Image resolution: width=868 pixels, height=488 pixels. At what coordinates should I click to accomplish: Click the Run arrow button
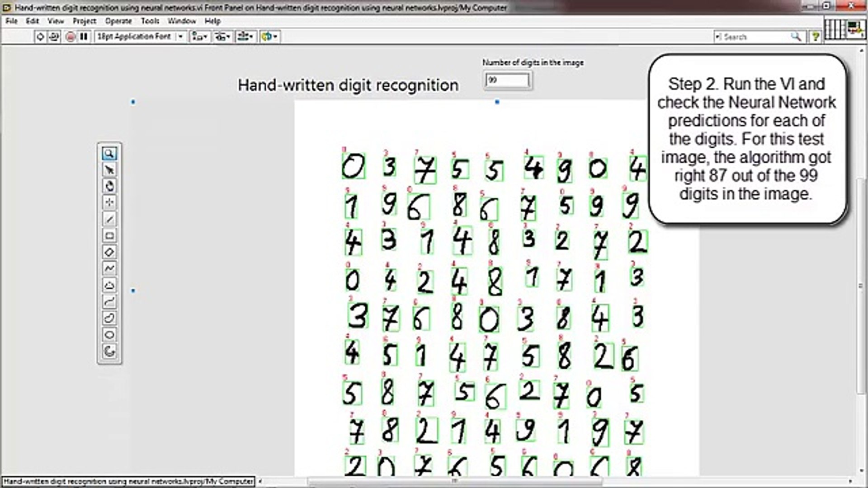pyautogui.click(x=40, y=37)
